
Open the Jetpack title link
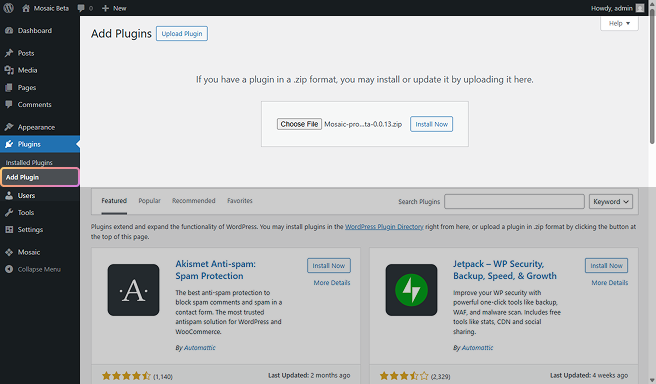pos(505,270)
